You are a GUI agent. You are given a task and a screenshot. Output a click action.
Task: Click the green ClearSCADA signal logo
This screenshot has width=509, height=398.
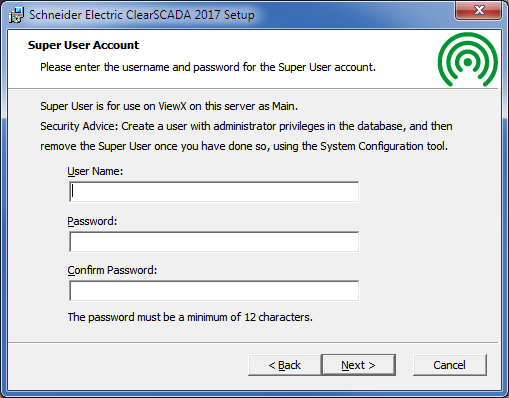point(468,59)
